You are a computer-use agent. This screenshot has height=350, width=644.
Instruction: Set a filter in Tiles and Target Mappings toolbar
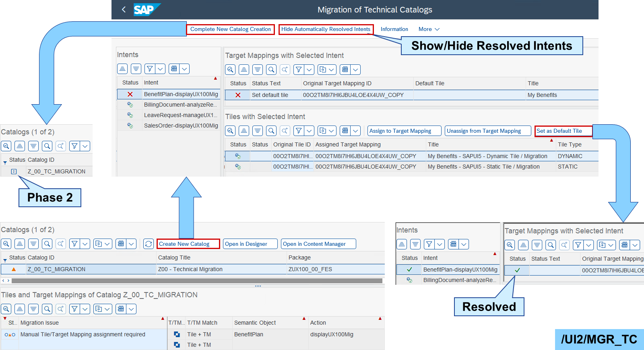tap(74, 309)
